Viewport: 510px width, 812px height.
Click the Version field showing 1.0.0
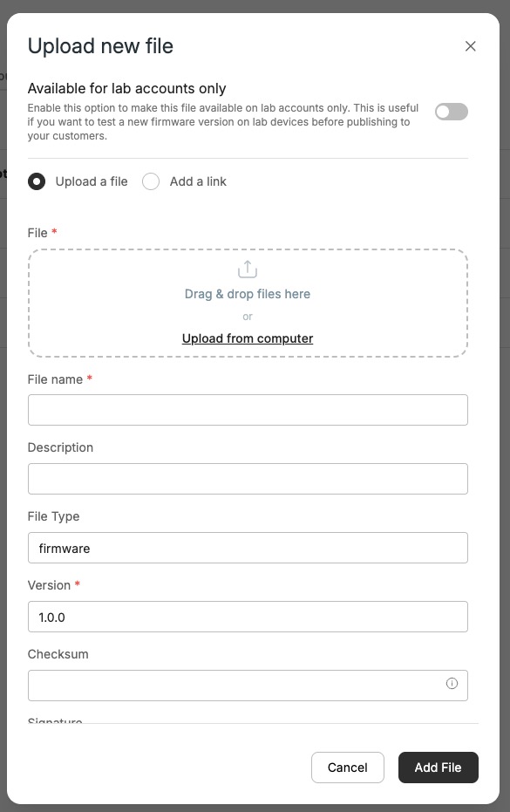coord(248,617)
